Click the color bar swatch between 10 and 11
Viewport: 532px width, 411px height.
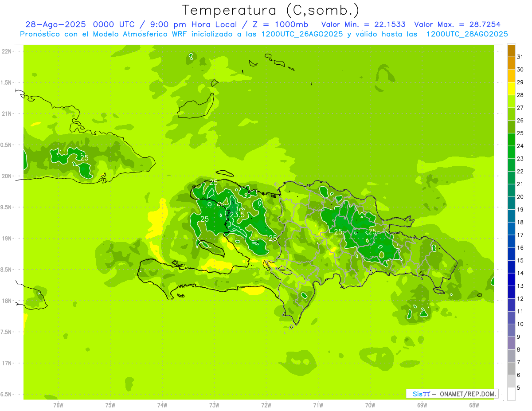(511, 317)
